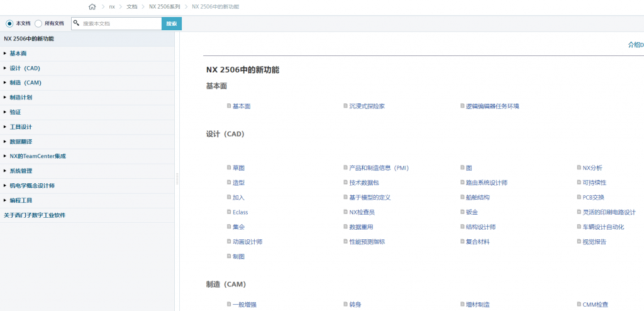Screen dimensions: 644x311
Task: Expand the 工具设计 tree node arrow
Action: 5,127
